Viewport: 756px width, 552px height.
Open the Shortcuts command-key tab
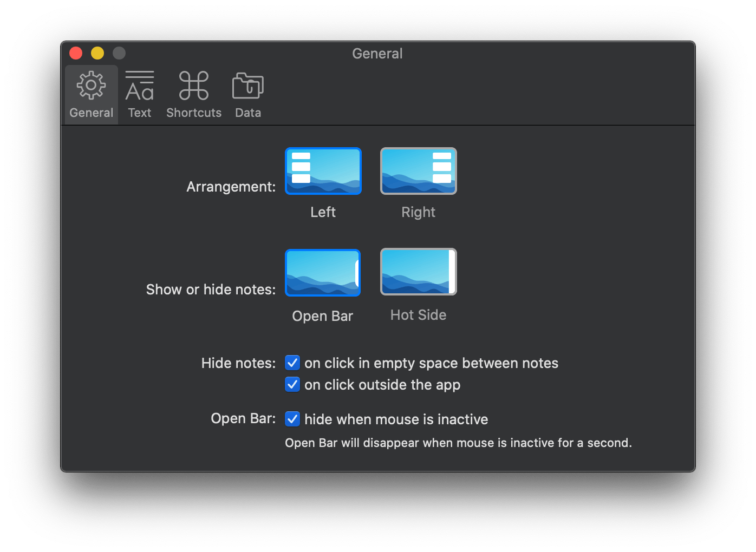coord(194,95)
